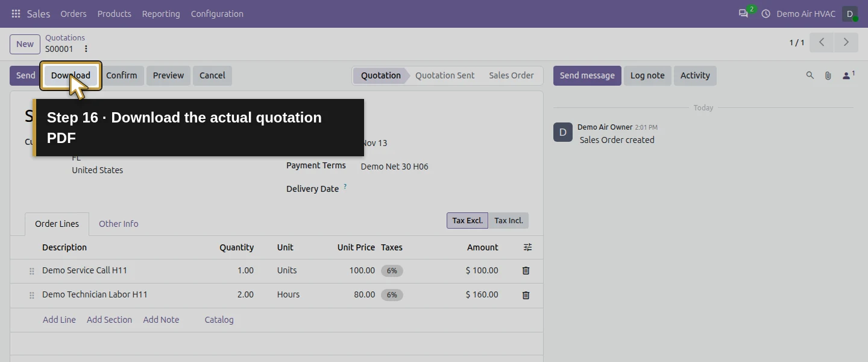The width and height of the screenshot is (868, 362).
Task: Click the Activity button
Action: point(695,75)
